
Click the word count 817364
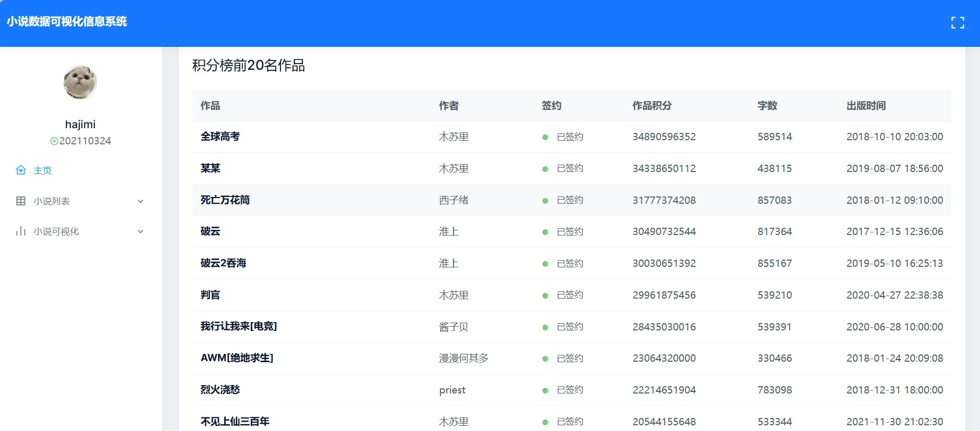(775, 231)
